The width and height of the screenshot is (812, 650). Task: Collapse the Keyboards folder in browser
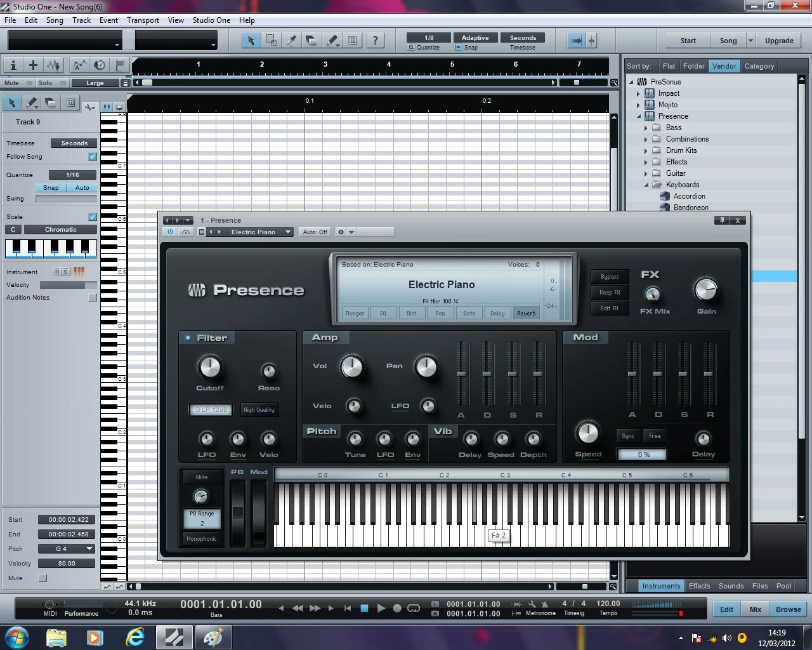(646, 185)
